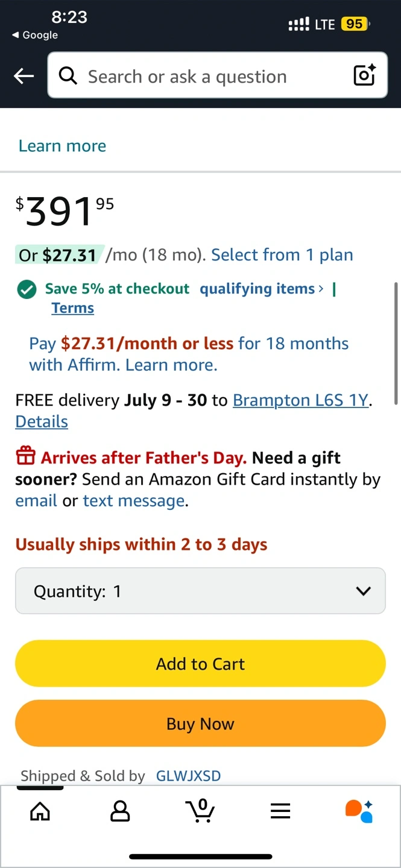This screenshot has height=868, width=401.
Task: Return to Google app via status bar
Action: [x=35, y=35]
